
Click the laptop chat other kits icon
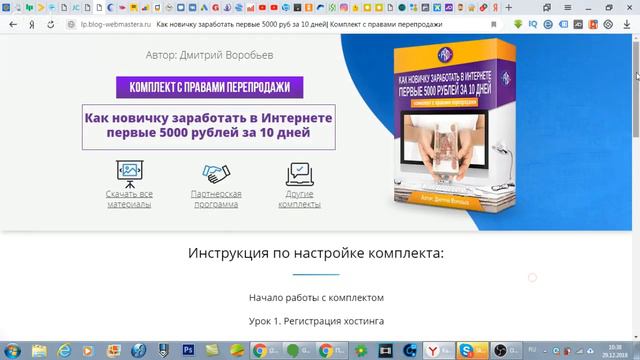coord(300,174)
